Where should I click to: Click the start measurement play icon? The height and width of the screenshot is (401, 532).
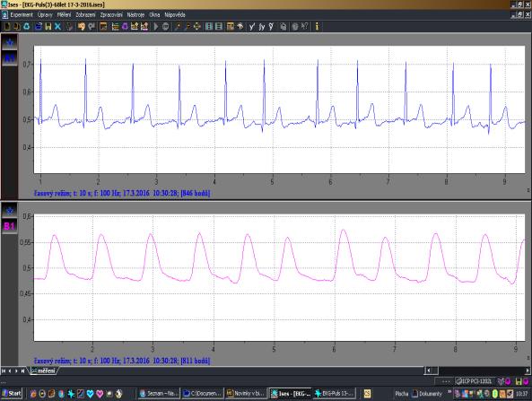click(x=156, y=26)
